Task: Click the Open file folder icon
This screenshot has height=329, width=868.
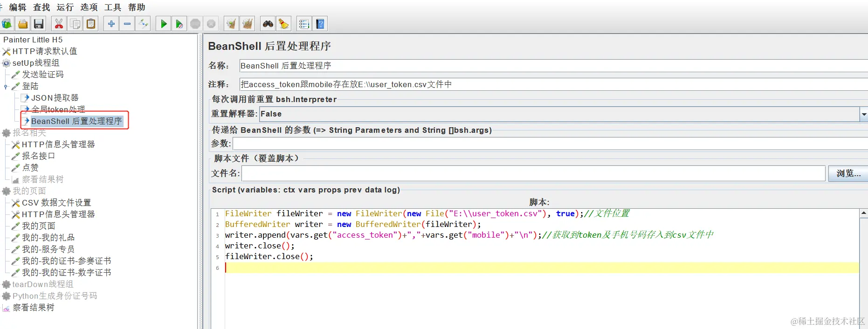Action: 23,24
